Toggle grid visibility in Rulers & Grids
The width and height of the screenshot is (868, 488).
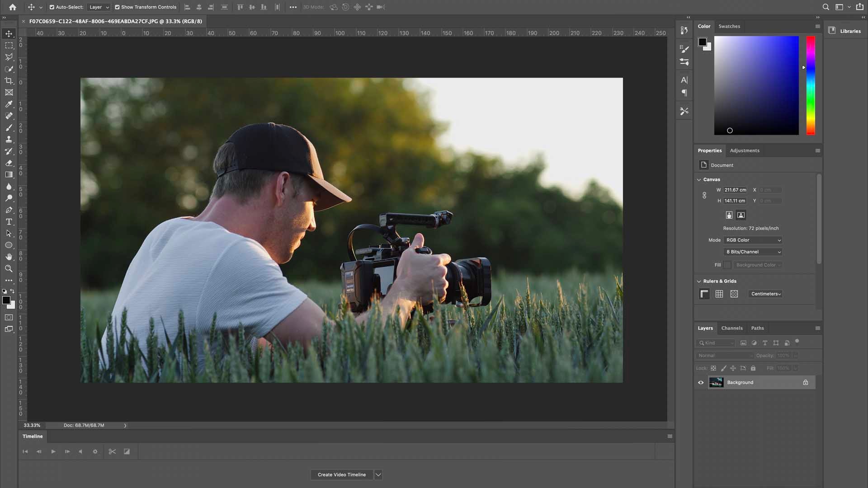[x=719, y=294]
